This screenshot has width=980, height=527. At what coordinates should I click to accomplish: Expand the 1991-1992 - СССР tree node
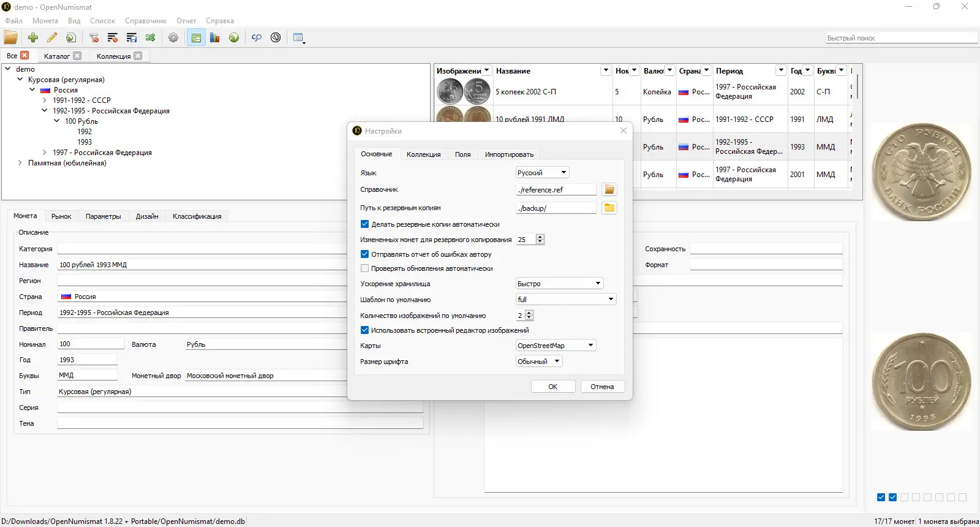45,100
